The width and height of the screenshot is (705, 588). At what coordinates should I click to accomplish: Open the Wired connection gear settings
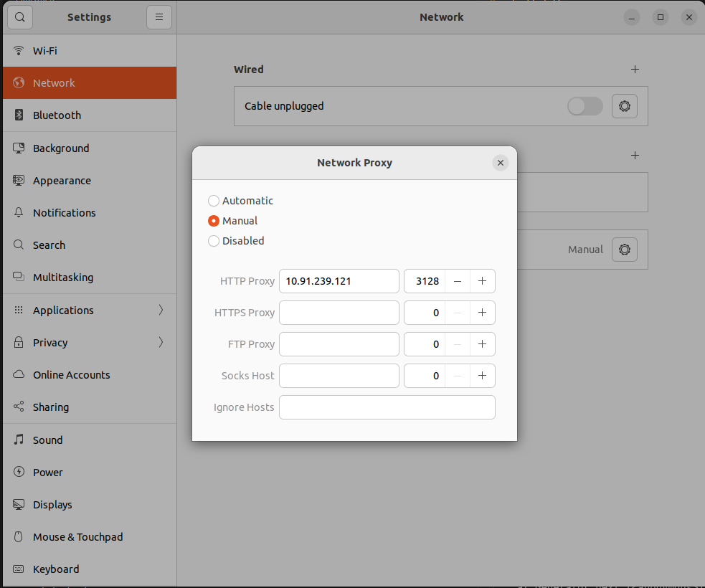624,106
